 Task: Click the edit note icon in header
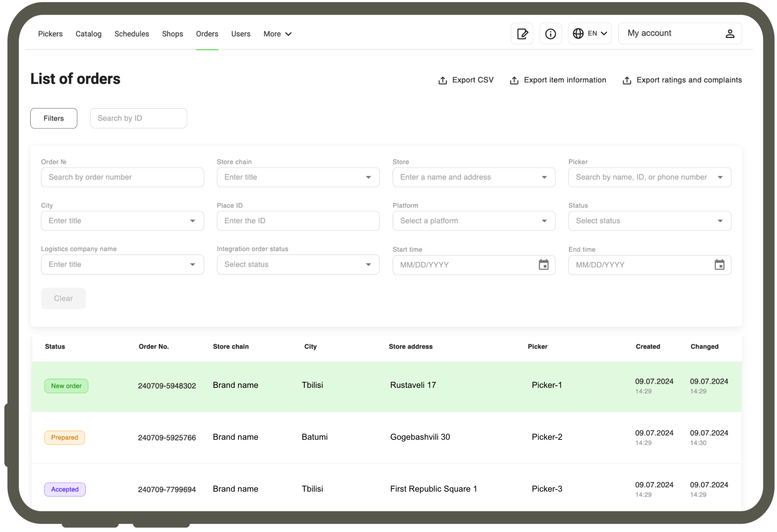tap(522, 34)
